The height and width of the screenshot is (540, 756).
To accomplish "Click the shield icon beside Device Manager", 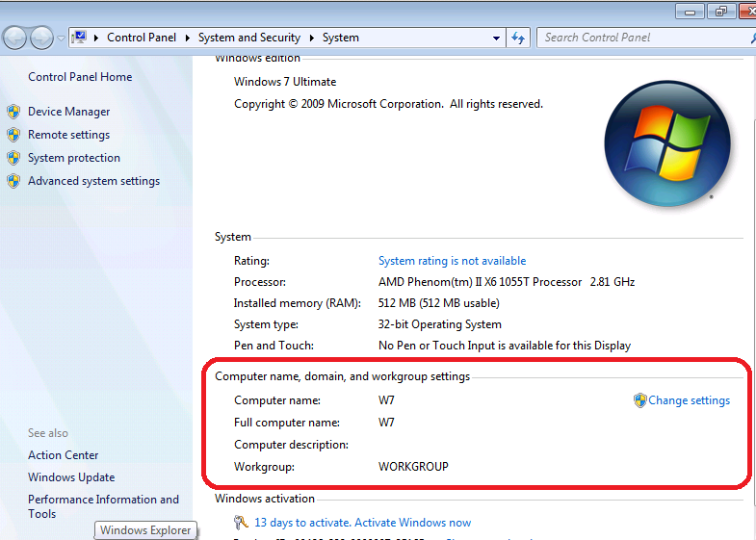I will [13, 112].
